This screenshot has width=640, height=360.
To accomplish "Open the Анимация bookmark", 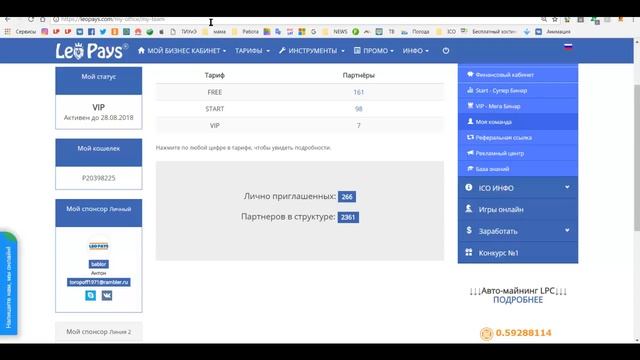I will (553, 31).
